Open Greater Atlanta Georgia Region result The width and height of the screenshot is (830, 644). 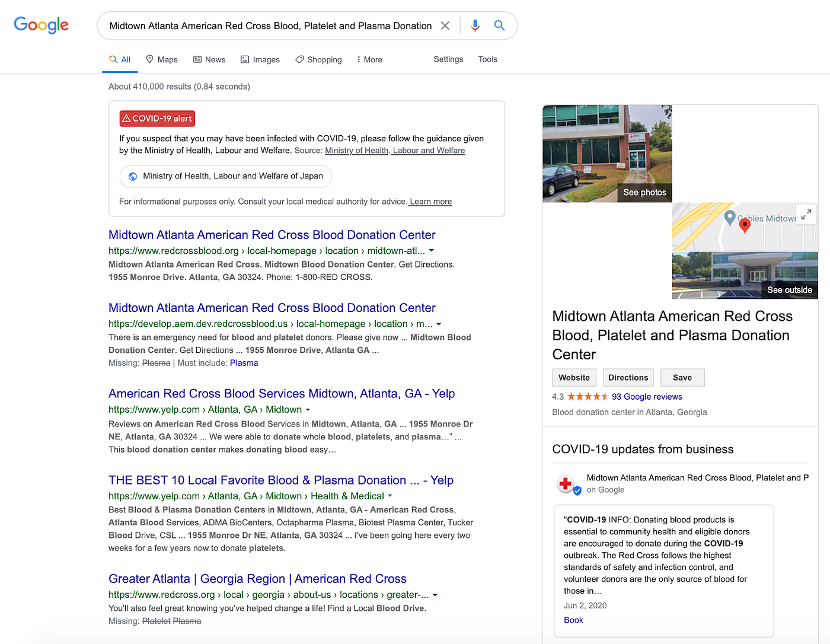pos(257,579)
